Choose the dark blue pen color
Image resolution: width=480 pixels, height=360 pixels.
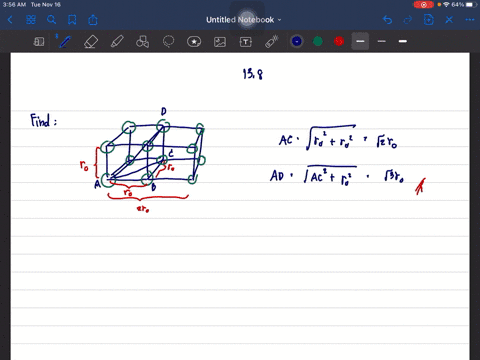click(297, 41)
